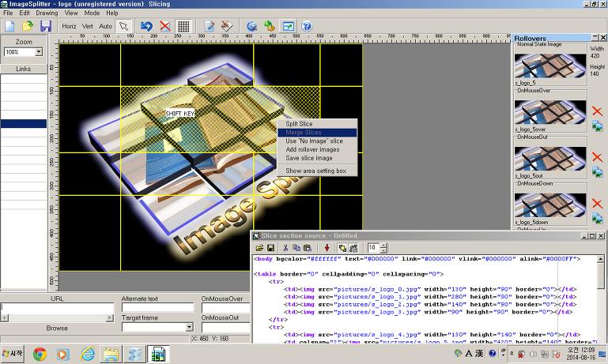This screenshot has width=608, height=364.
Task: Click the Help question mark toolbar icon
Action: [306, 26]
